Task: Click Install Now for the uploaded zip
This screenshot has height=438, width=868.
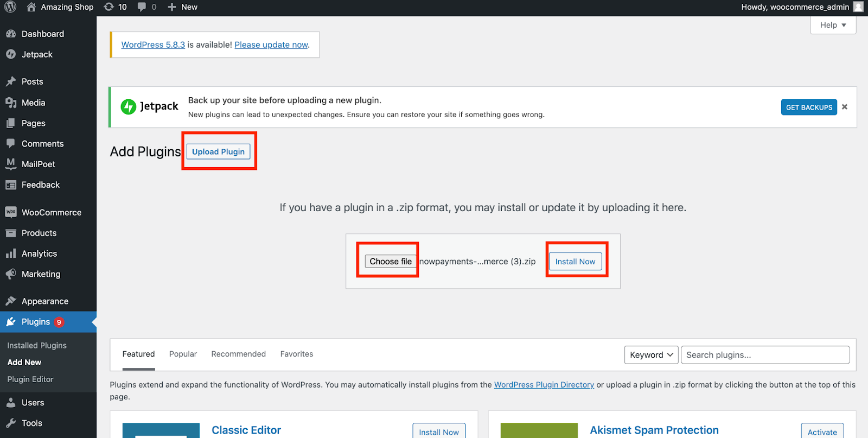Action: click(575, 261)
